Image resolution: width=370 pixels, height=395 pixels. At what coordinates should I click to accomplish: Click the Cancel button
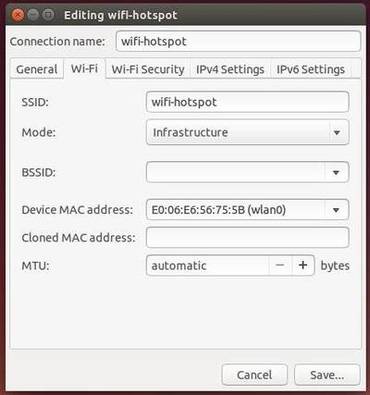click(254, 375)
